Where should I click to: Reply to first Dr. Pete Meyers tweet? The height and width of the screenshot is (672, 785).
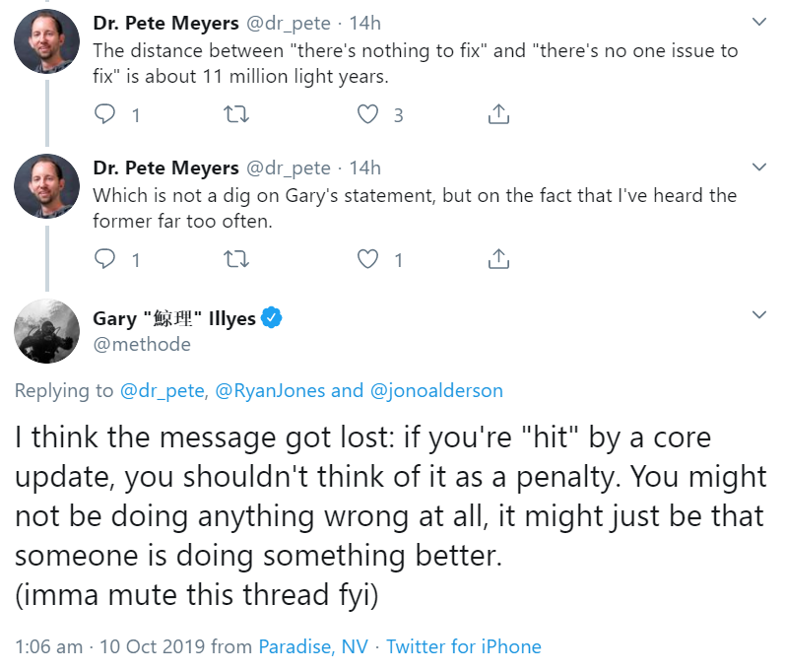pos(105,114)
